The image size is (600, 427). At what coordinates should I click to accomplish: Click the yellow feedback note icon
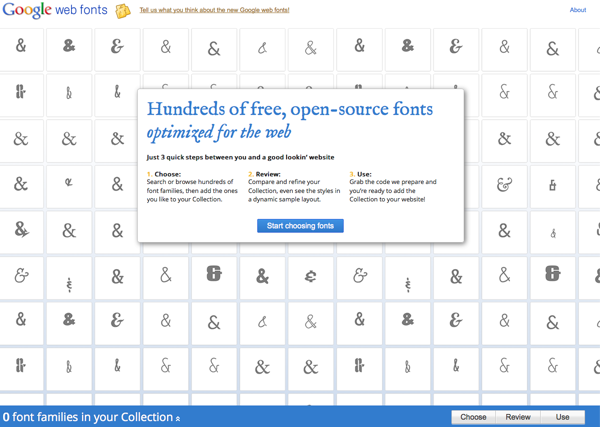(123, 11)
